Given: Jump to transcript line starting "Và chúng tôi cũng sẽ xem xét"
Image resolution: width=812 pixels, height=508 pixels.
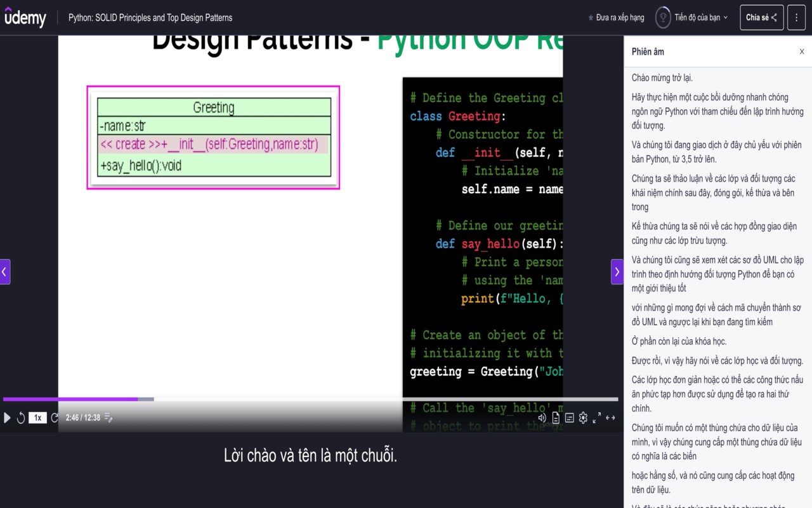Looking at the screenshot, I should click(x=717, y=274).
